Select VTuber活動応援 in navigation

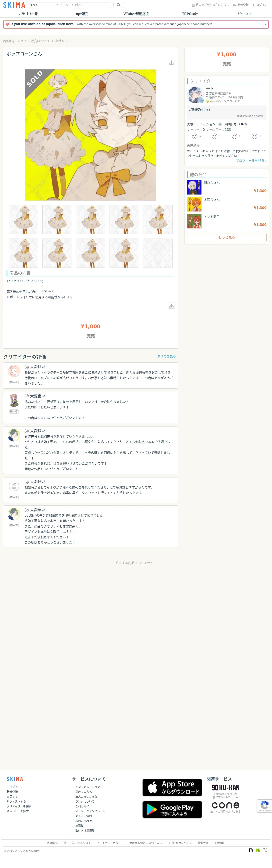(x=136, y=14)
